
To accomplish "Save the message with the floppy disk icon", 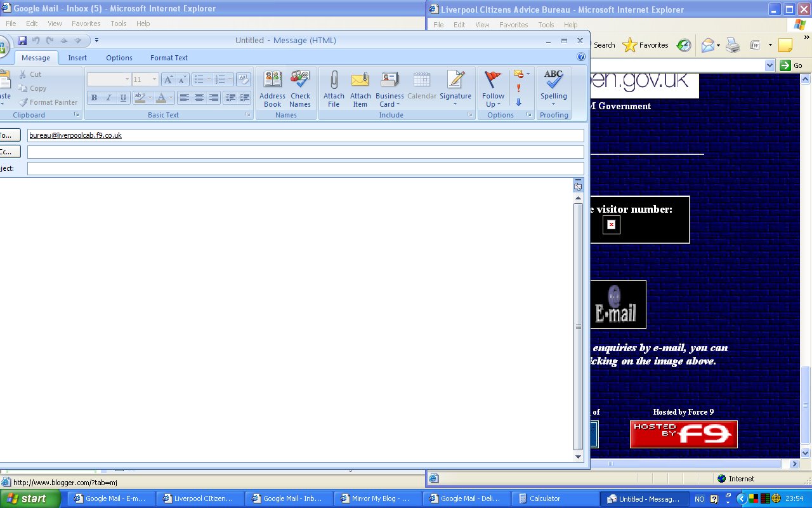I will click(22, 41).
